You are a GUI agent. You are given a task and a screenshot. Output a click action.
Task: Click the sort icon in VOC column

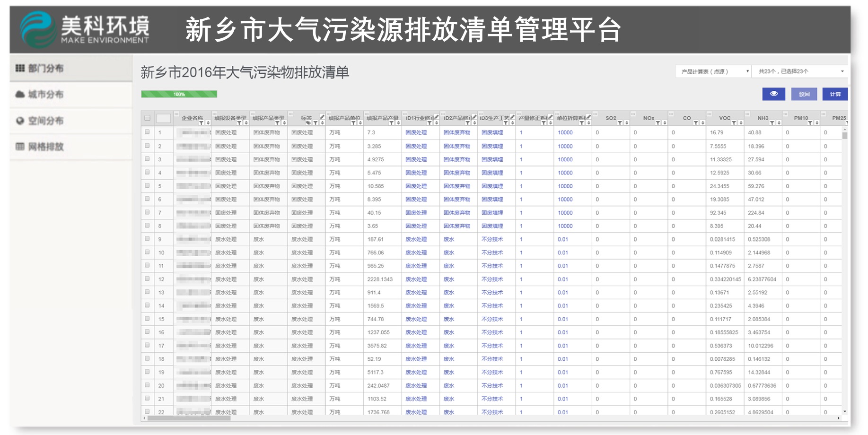(x=741, y=123)
